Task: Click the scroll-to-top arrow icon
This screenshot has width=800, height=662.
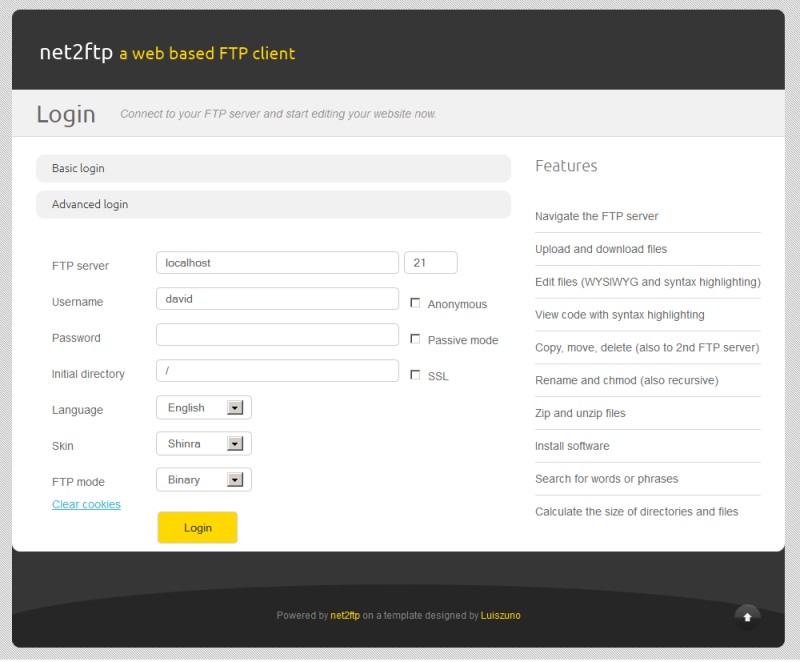Action: point(747,617)
